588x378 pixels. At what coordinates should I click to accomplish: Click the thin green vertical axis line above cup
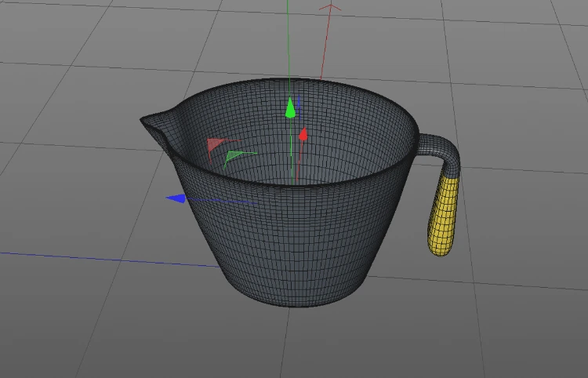pyautogui.click(x=289, y=39)
